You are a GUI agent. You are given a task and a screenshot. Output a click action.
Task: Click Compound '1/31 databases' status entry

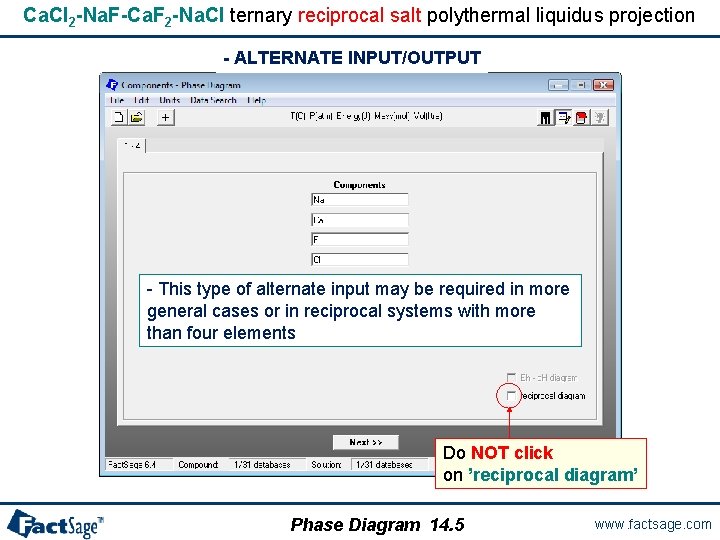(x=262, y=465)
